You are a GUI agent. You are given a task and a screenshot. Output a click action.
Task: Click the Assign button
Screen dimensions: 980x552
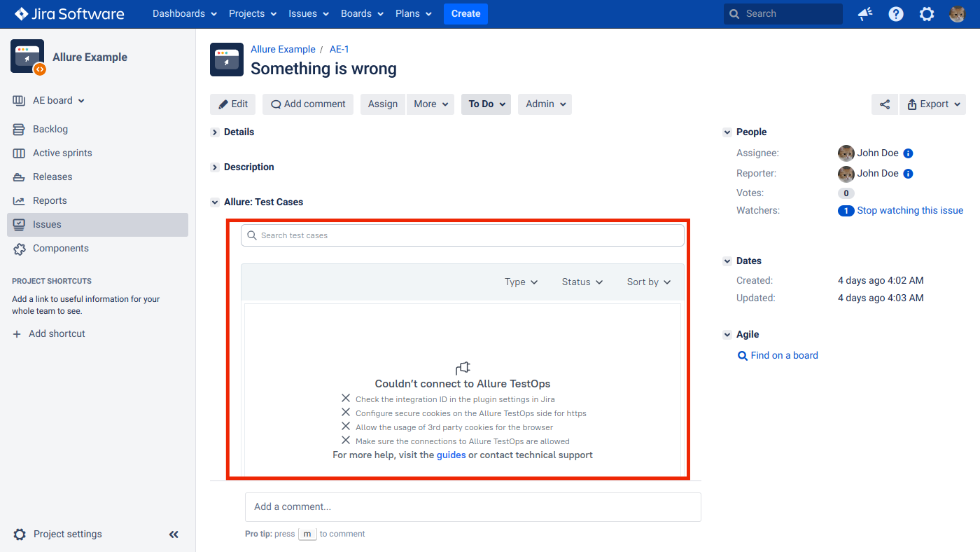click(x=383, y=104)
